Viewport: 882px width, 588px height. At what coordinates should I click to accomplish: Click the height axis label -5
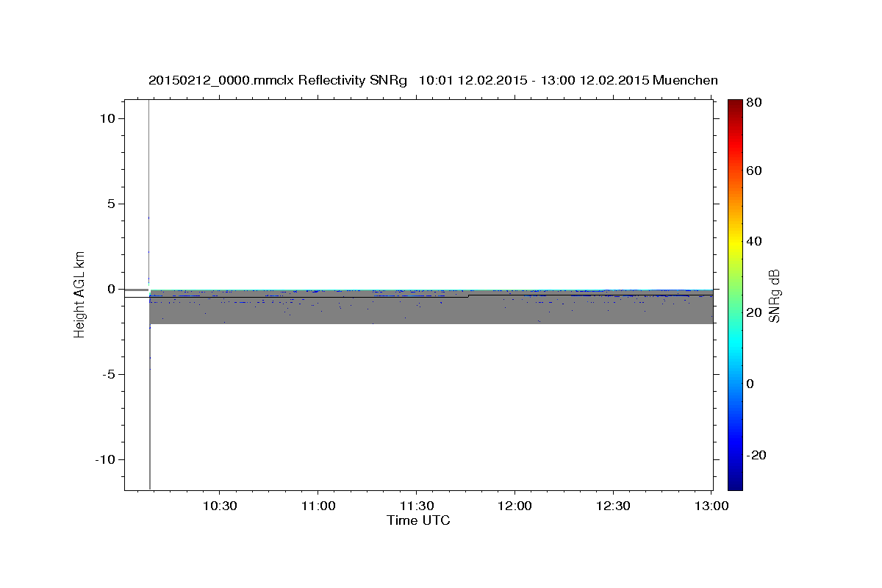click(x=110, y=374)
